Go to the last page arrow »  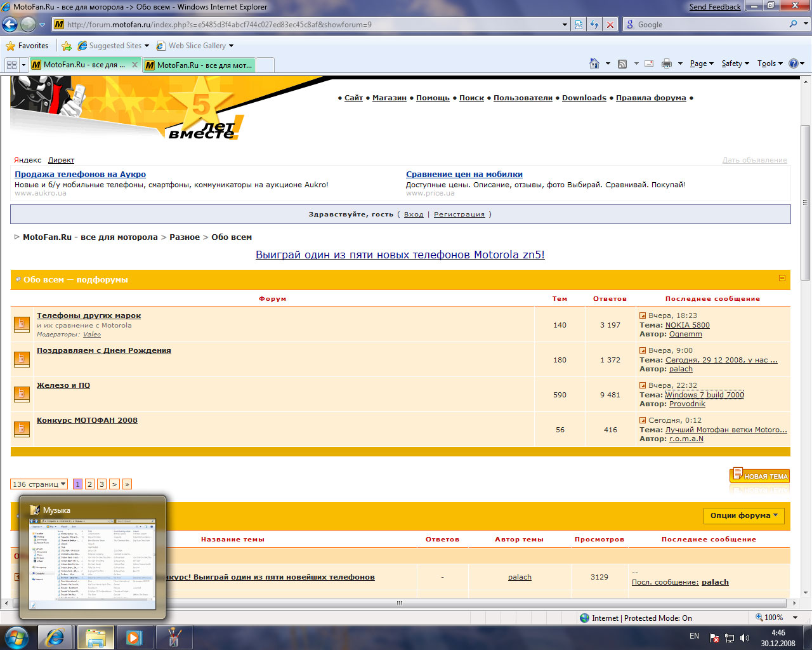click(127, 484)
